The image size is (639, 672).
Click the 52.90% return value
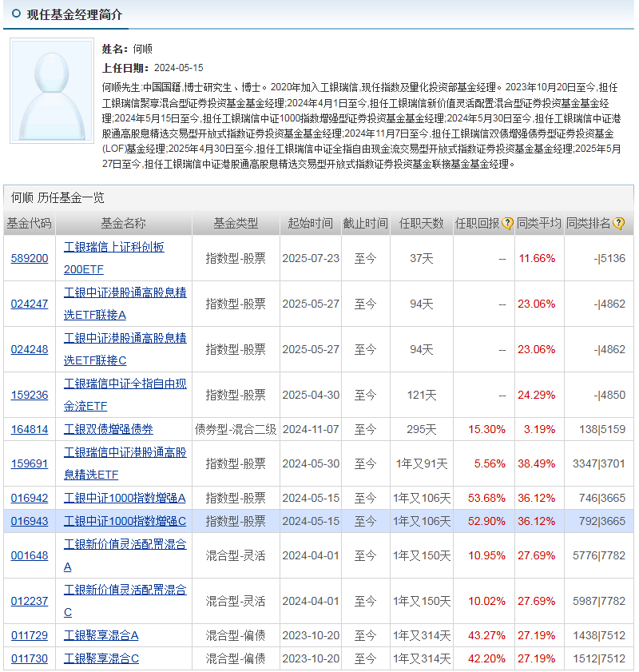(x=486, y=521)
